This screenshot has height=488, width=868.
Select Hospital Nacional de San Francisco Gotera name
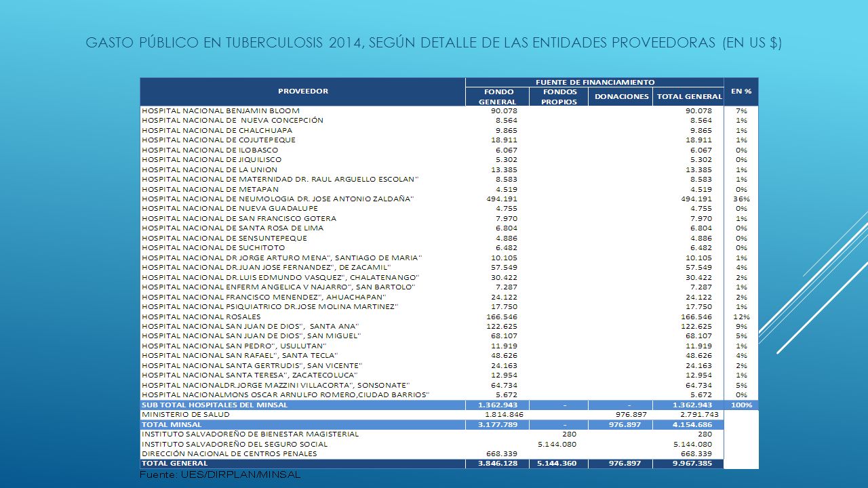239,218
